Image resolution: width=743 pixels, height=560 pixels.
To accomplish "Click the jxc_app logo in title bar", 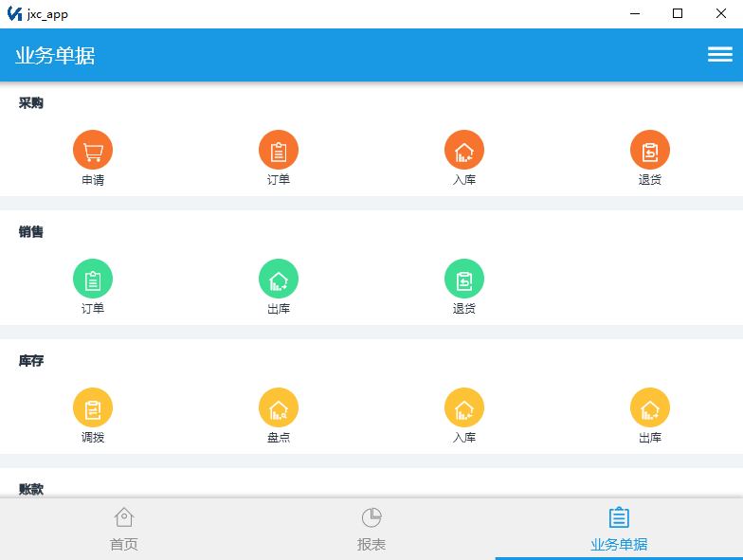I will pos(15,13).
